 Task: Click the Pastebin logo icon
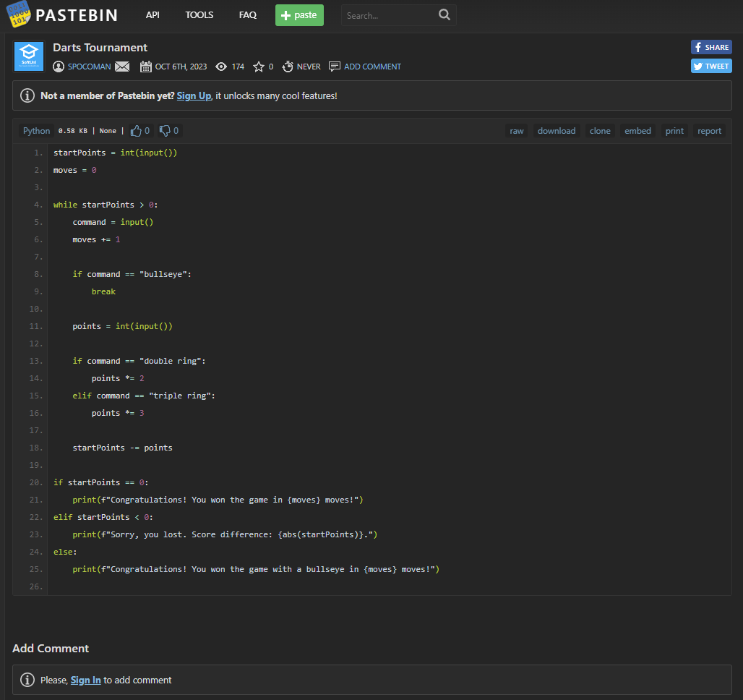pyautogui.click(x=19, y=14)
